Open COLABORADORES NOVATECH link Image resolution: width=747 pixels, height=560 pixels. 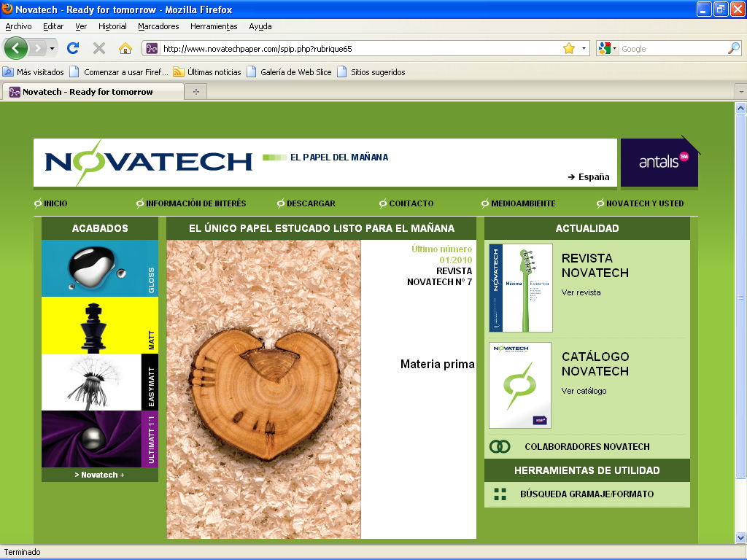click(x=587, y=447)
